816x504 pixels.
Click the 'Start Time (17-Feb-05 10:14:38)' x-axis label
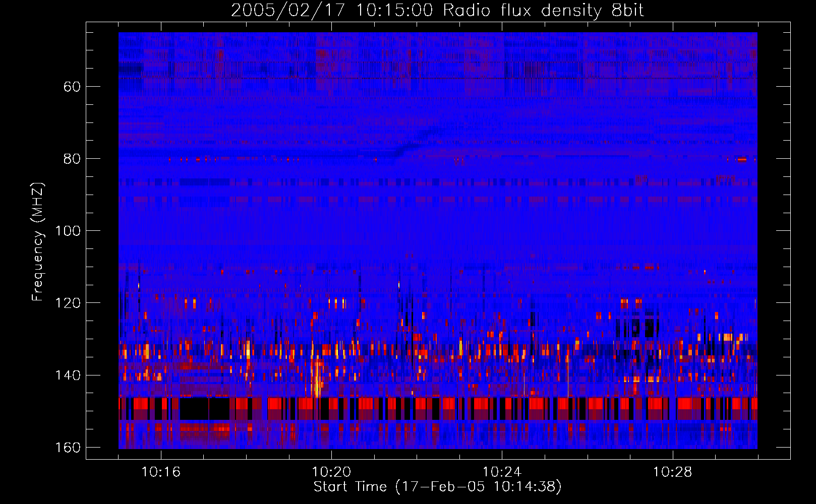(437, 487)
